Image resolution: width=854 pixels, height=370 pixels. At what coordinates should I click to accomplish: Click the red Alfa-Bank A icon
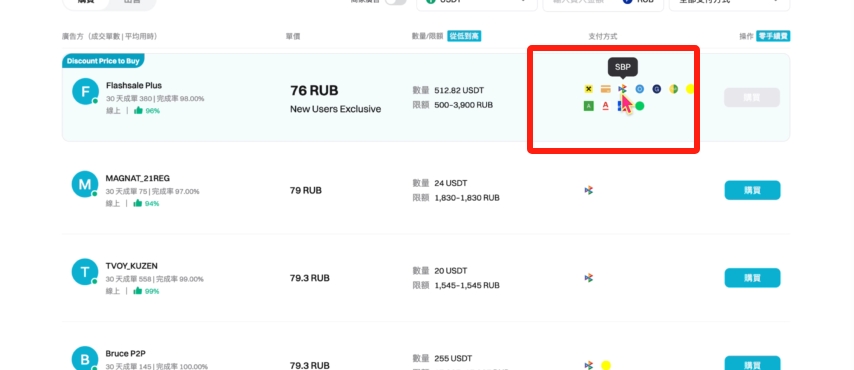(x=605, y=106)
